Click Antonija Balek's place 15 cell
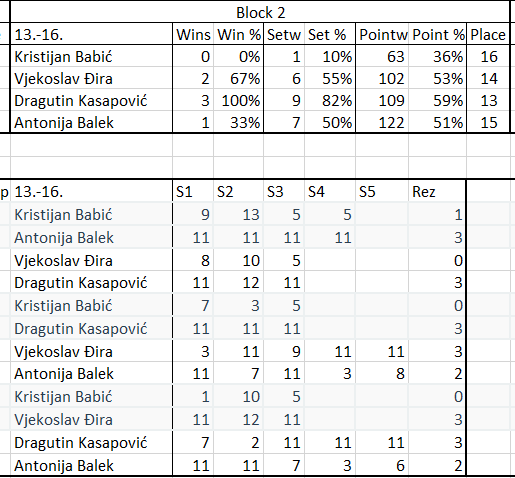The image size is (515, 478). pyautogui.click(x=488, y=123)
